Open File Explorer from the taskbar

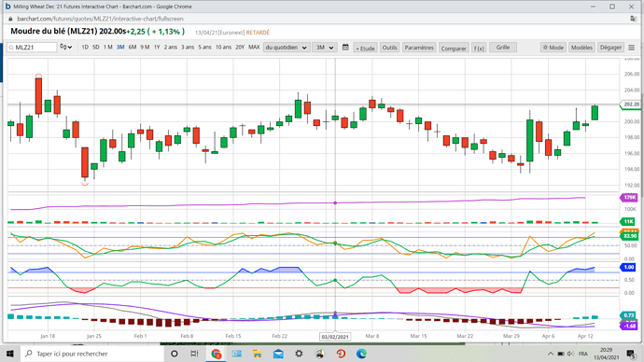(x=258, y=354)
